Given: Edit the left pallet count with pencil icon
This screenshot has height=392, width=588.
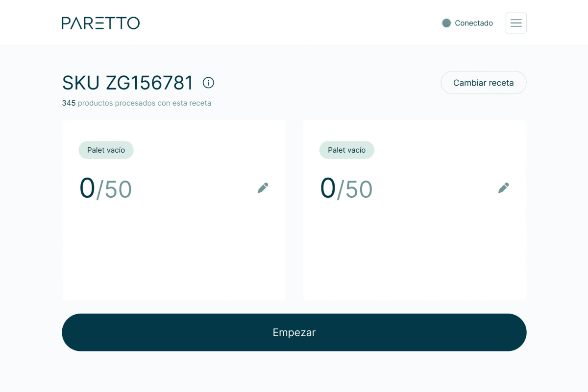Looking at the screenshot, I should pos(263,188).
